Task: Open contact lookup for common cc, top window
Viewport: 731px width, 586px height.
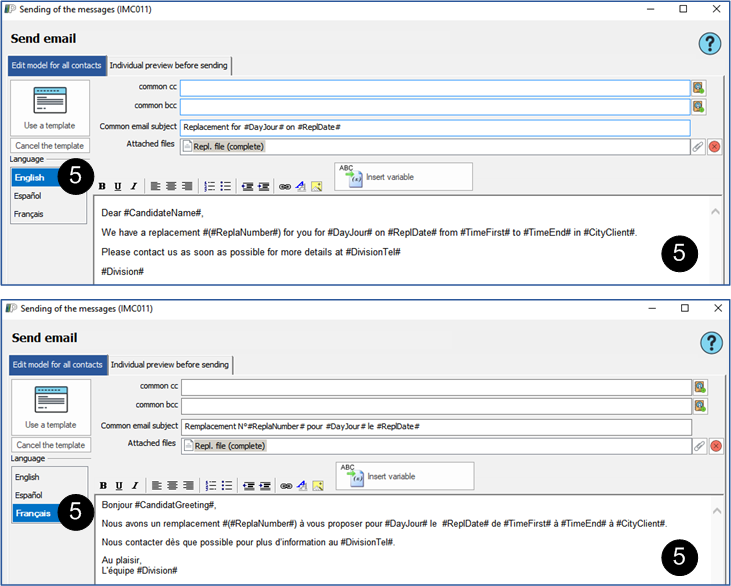Action: [x=698, y=88]
